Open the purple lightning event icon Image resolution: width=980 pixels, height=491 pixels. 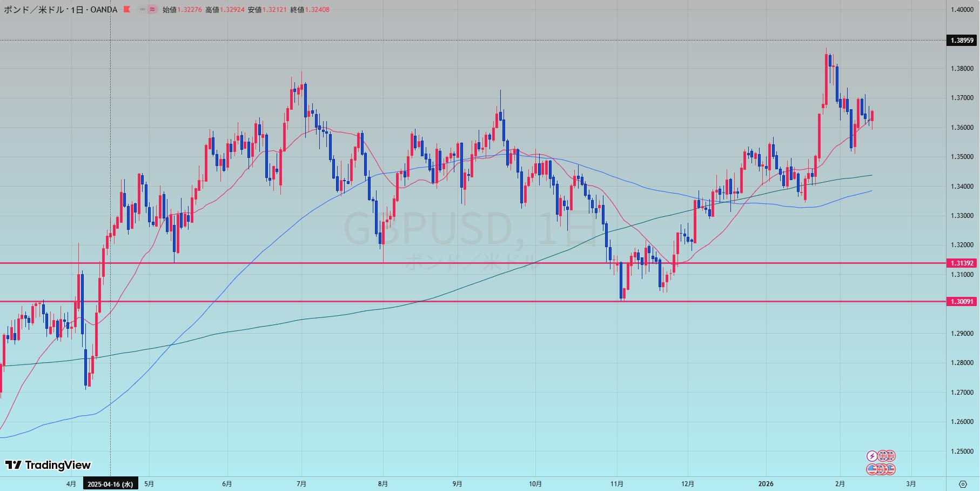(872, 456)
